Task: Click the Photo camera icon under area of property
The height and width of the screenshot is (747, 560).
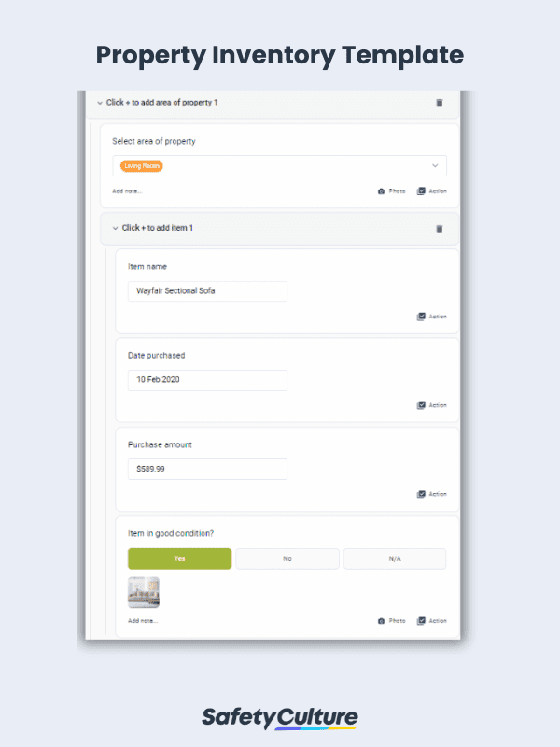Action: point(383,190)
